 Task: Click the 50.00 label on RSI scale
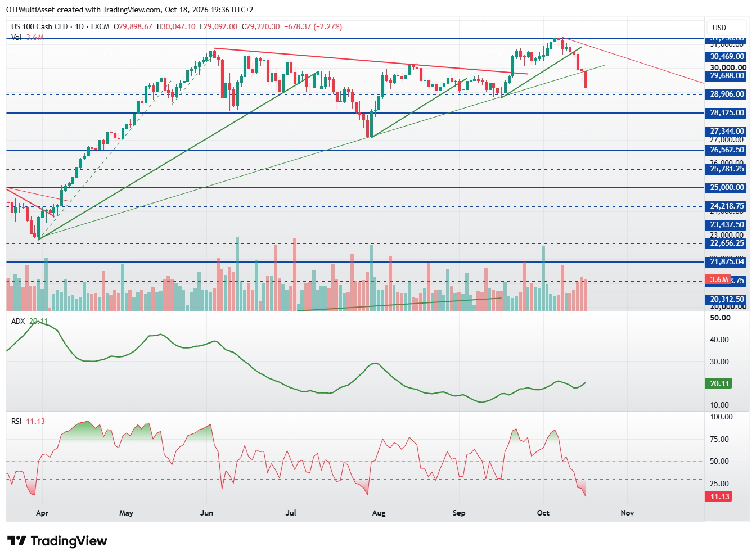point(719,461)
